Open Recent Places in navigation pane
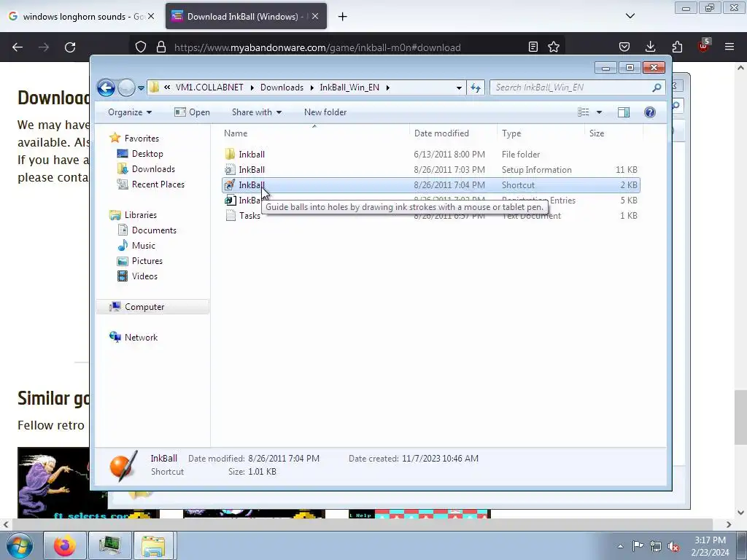 tap(158, 184)
